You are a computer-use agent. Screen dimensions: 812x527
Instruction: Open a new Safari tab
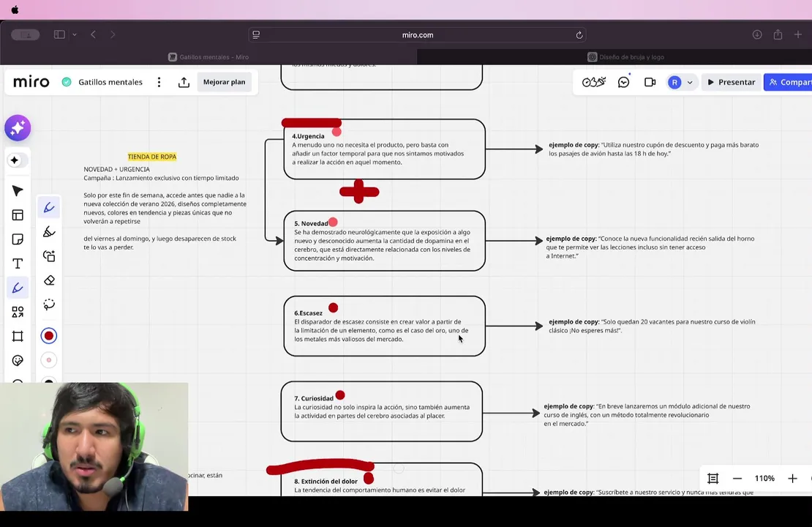click(797, 34)
